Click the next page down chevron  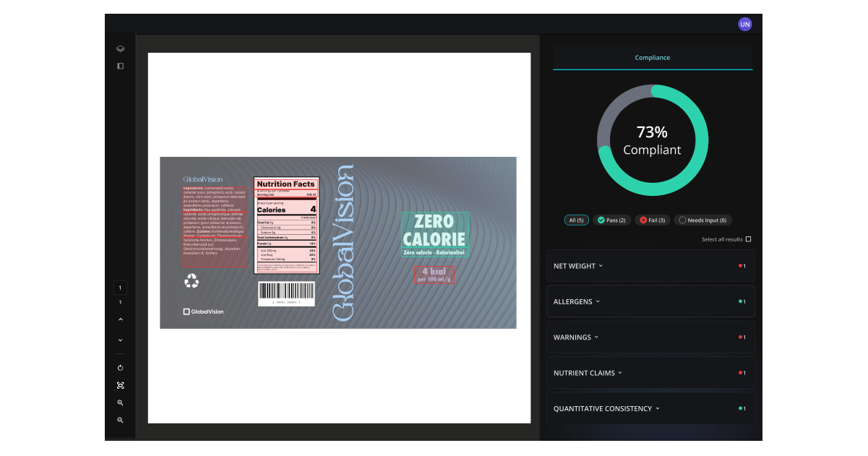(x=120, y=340)
